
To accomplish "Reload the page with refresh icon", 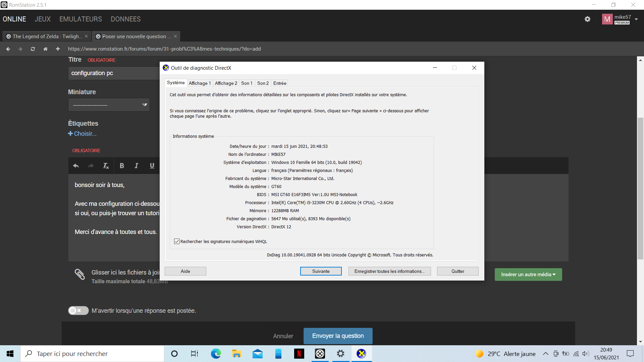I will 33,49.
